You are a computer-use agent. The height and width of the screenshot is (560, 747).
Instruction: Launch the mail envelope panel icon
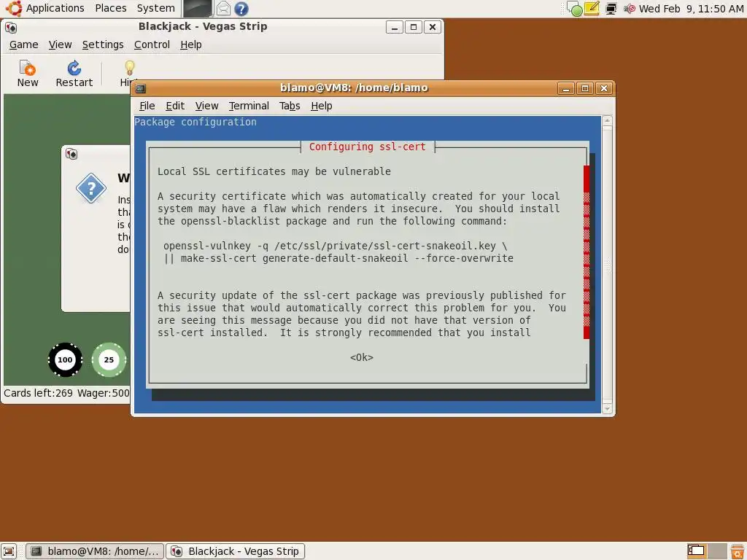[223, 9]
